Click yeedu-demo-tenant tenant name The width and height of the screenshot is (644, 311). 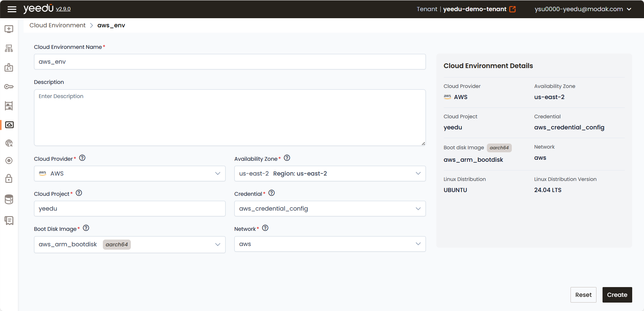click(x=475, y=9)
